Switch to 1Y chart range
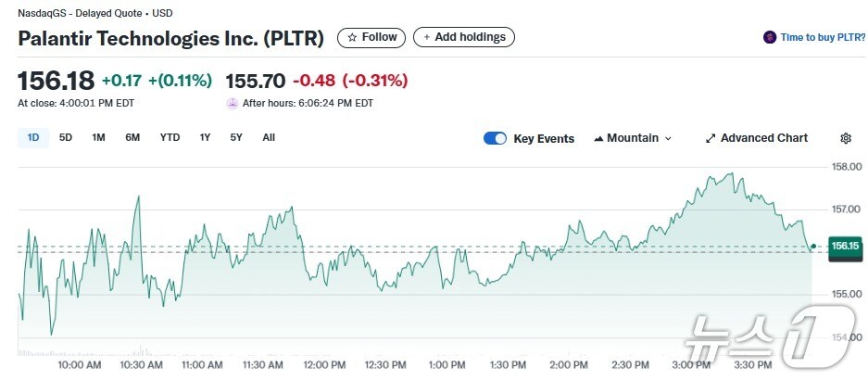 [205, 137]
